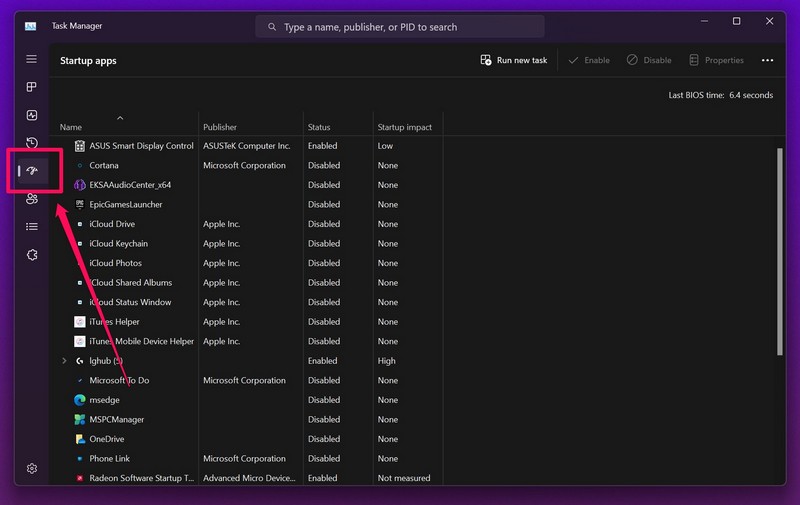Sort by the Startup impact column
Viewport: 800px width, 505px height.
405,127
